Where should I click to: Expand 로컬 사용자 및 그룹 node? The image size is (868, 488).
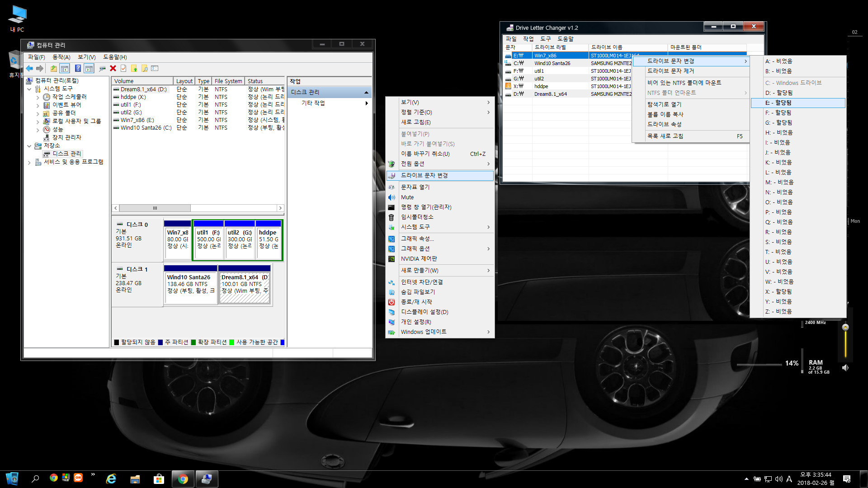[38, 122]
